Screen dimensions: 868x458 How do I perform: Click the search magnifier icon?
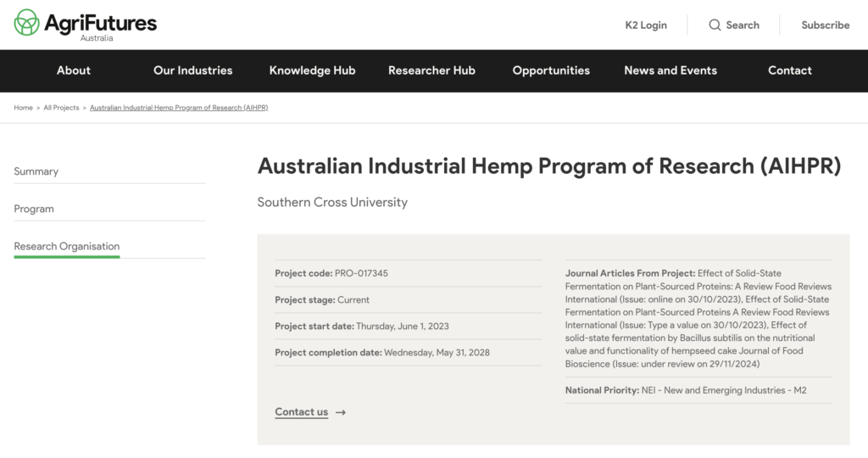tap(715, 25)
